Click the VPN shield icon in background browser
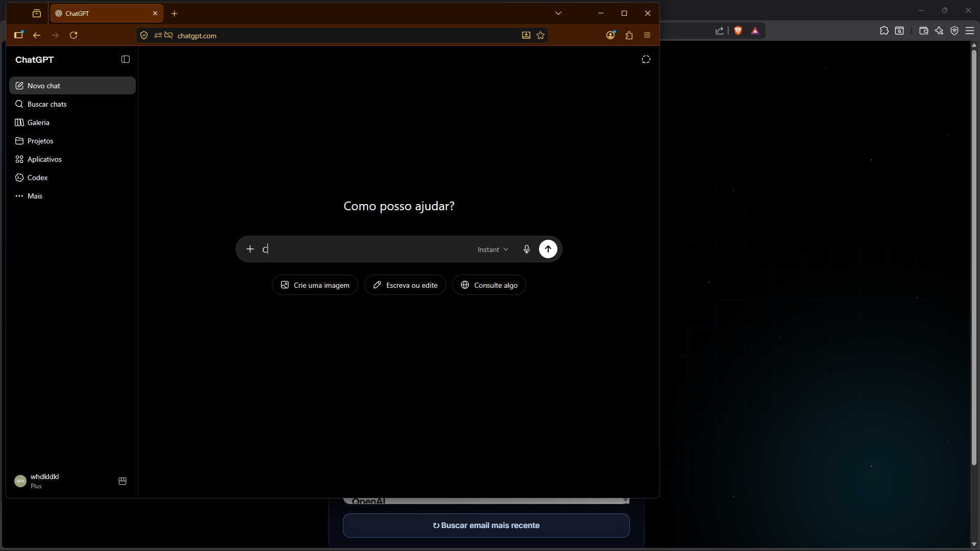The width and height of the screenshot is (980, 551). pyautogui.click(x=954, y=31)
